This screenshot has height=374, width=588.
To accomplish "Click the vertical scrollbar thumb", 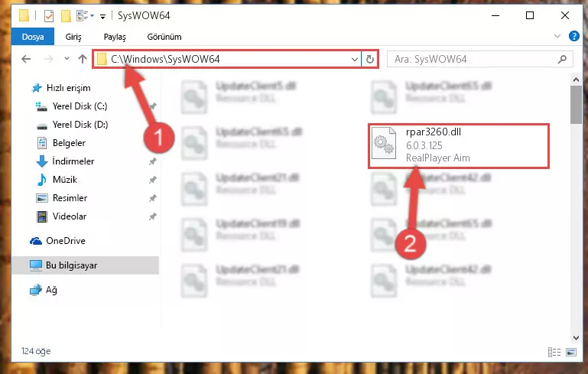I will click(576, 105).
